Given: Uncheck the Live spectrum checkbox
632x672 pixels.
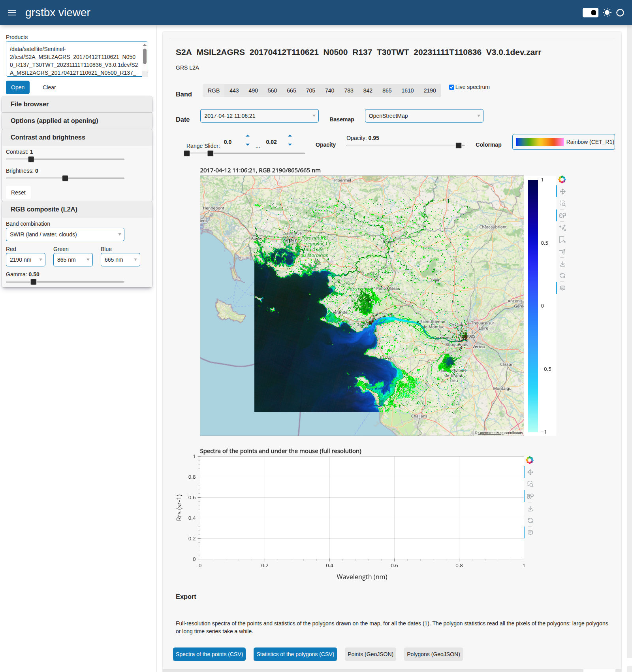Looking at the screenshot, I should pyautogui.click(x=451, y=87).
